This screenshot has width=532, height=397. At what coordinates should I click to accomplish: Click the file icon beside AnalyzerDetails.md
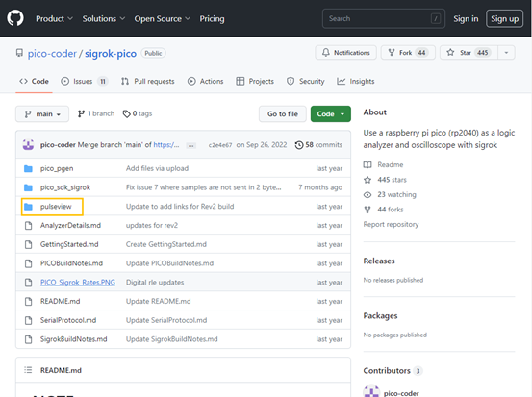(x=29, y=226)
